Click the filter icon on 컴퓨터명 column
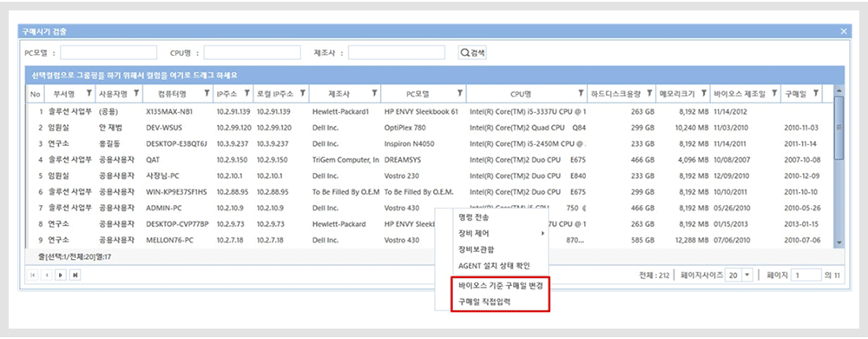This screenshot has height=339, width=868. [x=207, y=94]
